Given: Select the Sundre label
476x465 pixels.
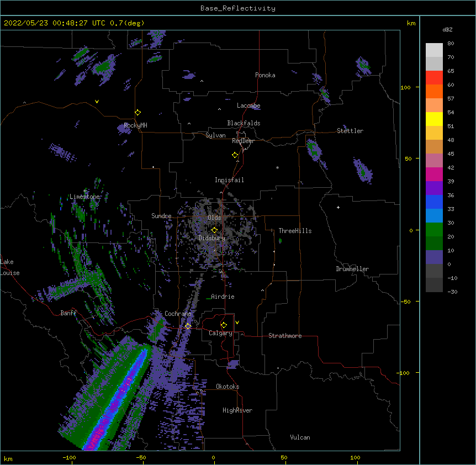Looking at the screenshot, I should click(x=161, y=216).
